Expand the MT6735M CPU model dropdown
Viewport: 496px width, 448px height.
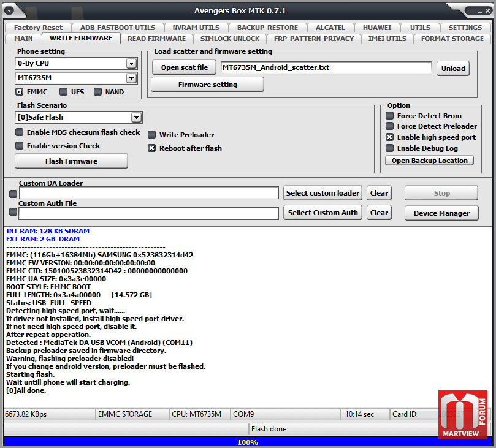131,78
